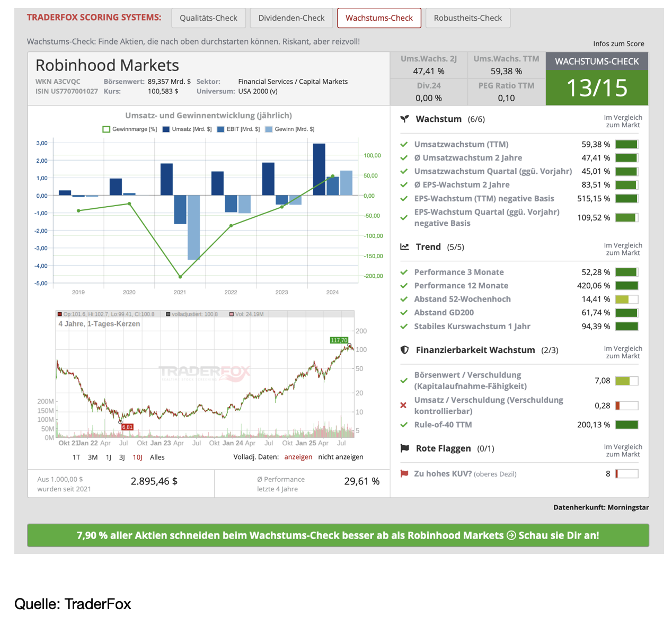Click the checkmark beside Abstand GD200
Image resolution: width=672 pixels, height=617 pixels.
coord(404,313)
